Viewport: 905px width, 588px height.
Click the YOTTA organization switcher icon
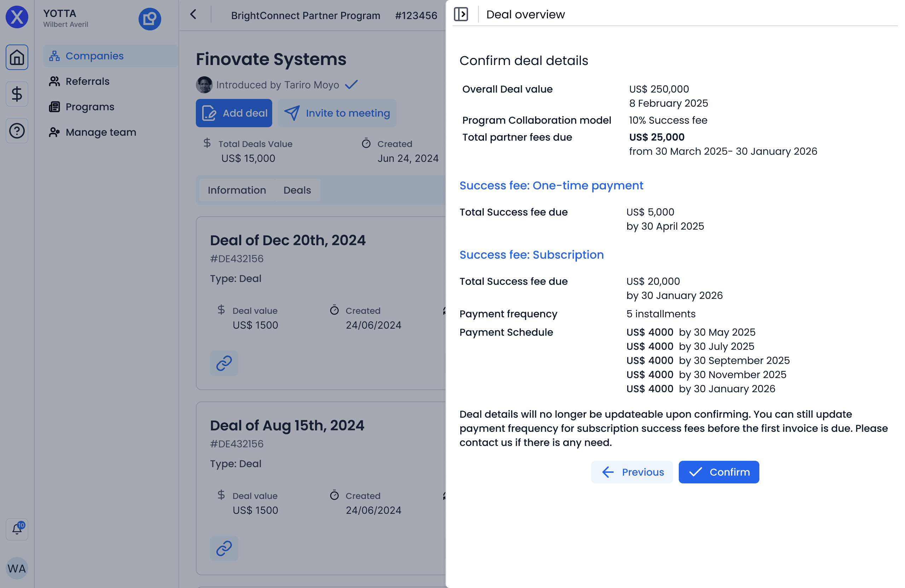[x=150, y=19]
